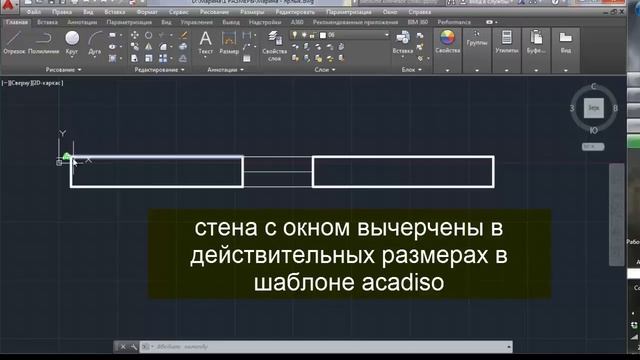Activate the Stretch tool
Viewport: 640px width, 360px height.
135,58
